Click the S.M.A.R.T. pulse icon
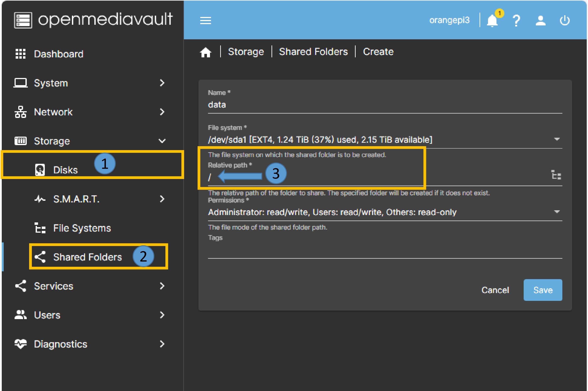 (x=40, y=199)
